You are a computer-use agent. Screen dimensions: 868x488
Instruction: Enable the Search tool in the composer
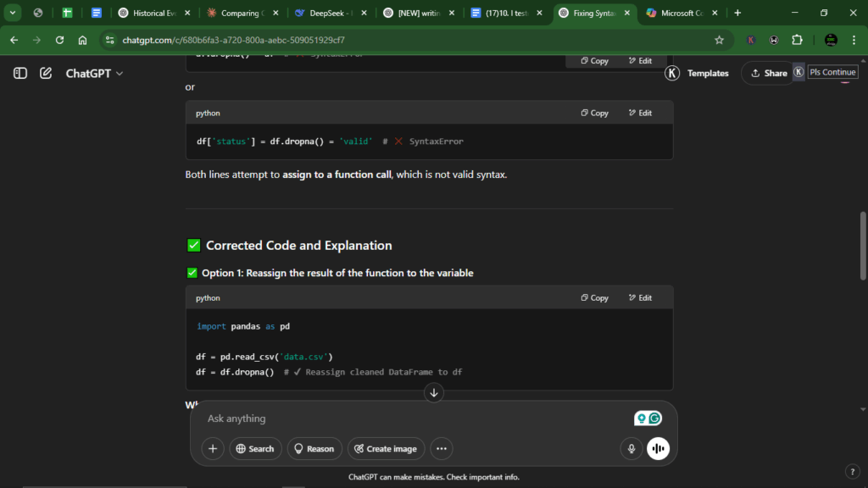[x=255, y=448]
